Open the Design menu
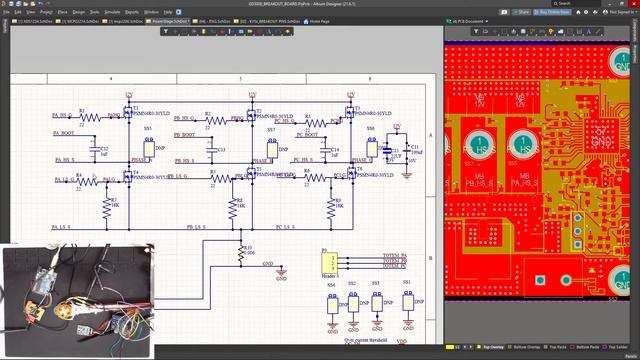This screenshot has height=360, width=640. tap(78, 12)
